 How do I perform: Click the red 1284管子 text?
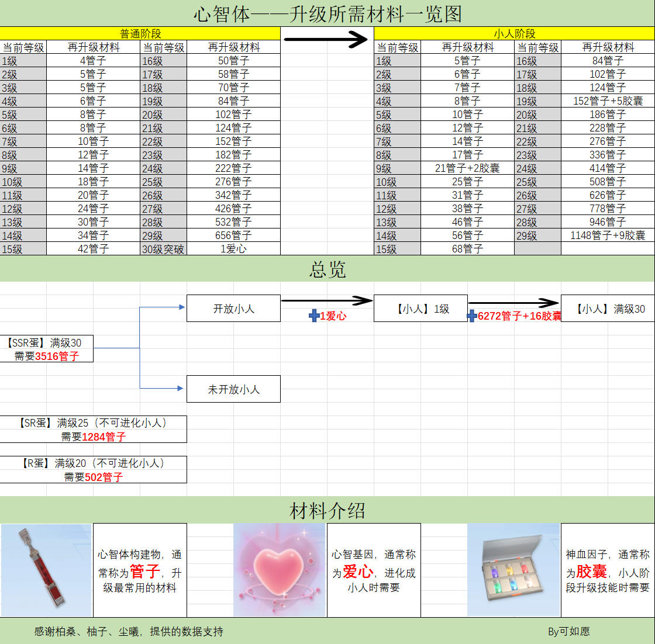click(104, 437)
